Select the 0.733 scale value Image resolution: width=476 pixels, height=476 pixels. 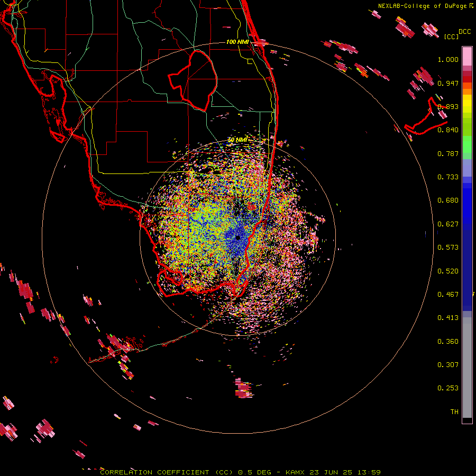pos(448,177)
